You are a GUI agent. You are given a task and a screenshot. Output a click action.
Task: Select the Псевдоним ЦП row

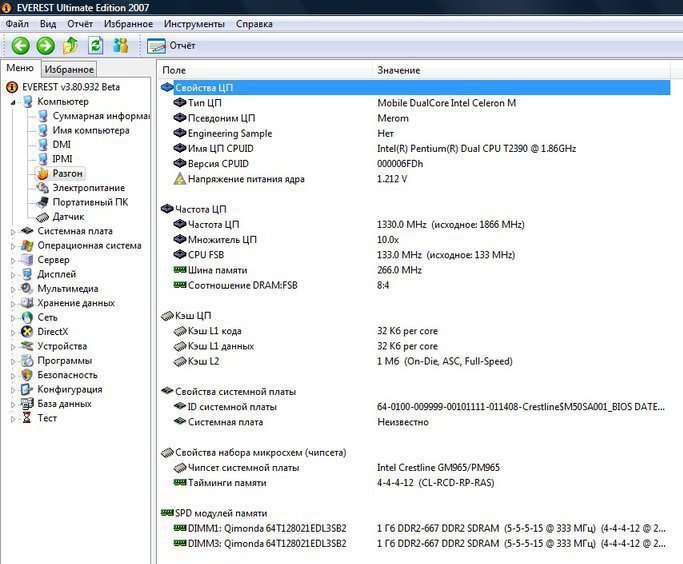click(415, 118)
